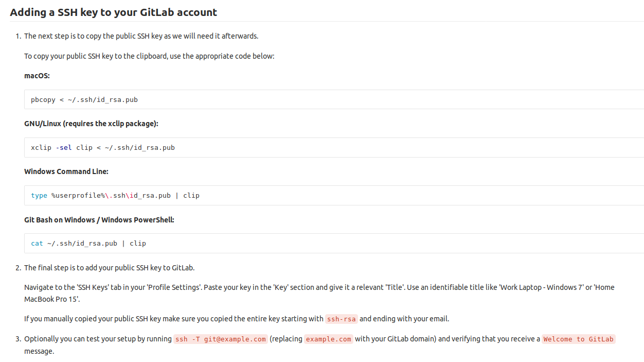Viewport: 644px width, 362px height.
Task: Click the 'Windows Command Line:' label
Action: (66, 171)
